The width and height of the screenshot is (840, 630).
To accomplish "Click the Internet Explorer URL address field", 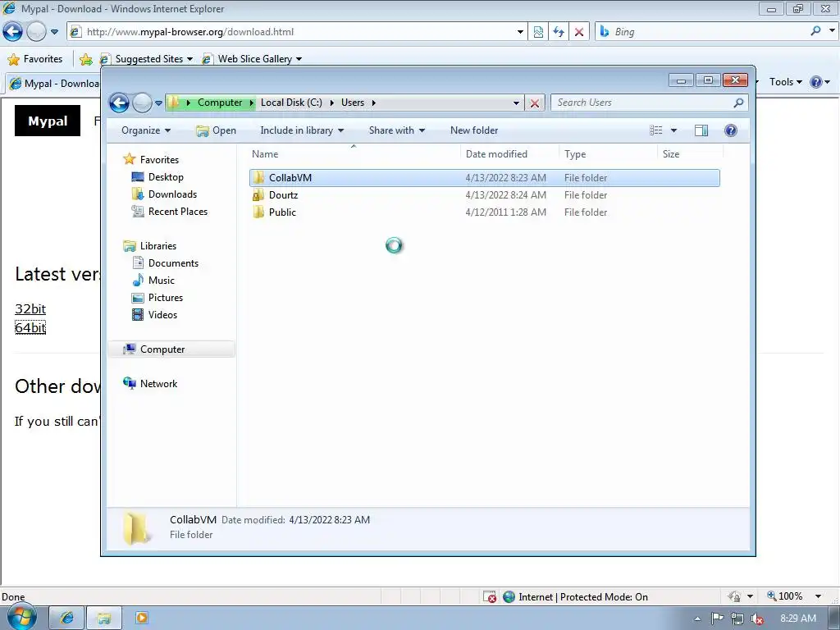I will coord(297,32).
